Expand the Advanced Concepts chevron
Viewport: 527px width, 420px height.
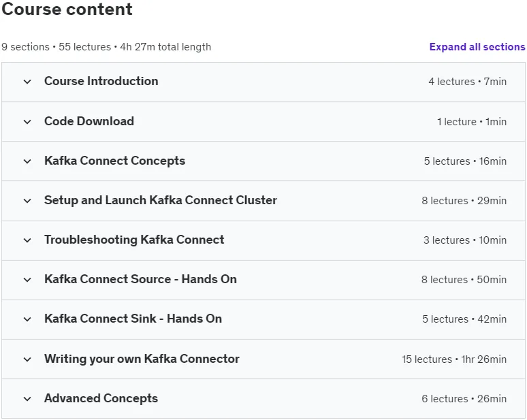click(x=27, y=399)
